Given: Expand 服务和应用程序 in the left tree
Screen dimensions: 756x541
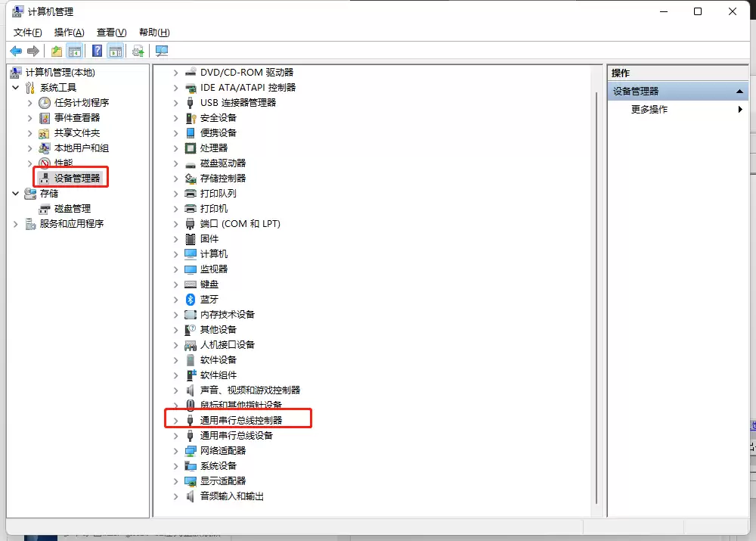Looking at the screenshot, I should point(16,224).
